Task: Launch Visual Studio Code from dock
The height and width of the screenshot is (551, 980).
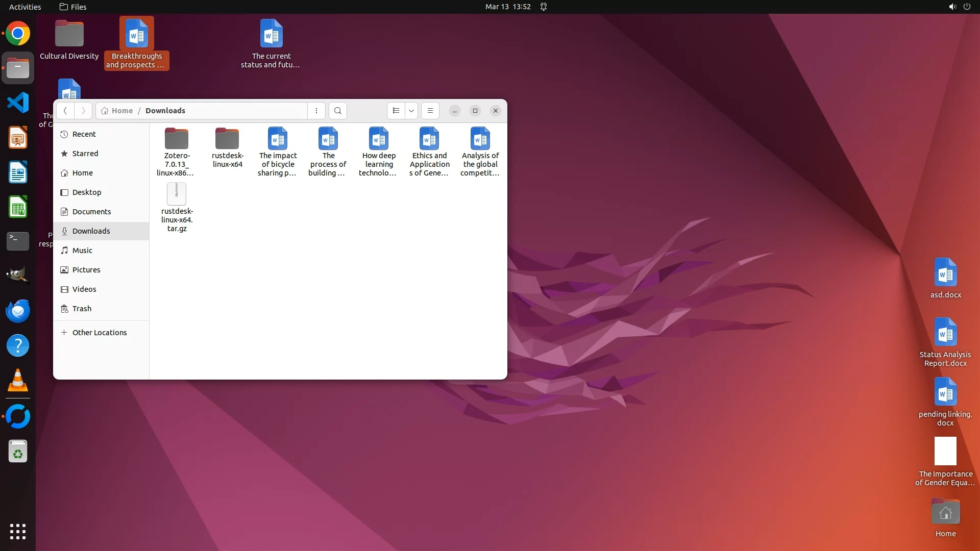Action: (18, 103)
